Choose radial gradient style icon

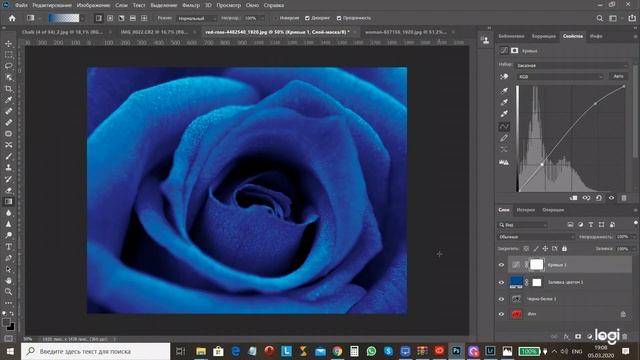110,18
